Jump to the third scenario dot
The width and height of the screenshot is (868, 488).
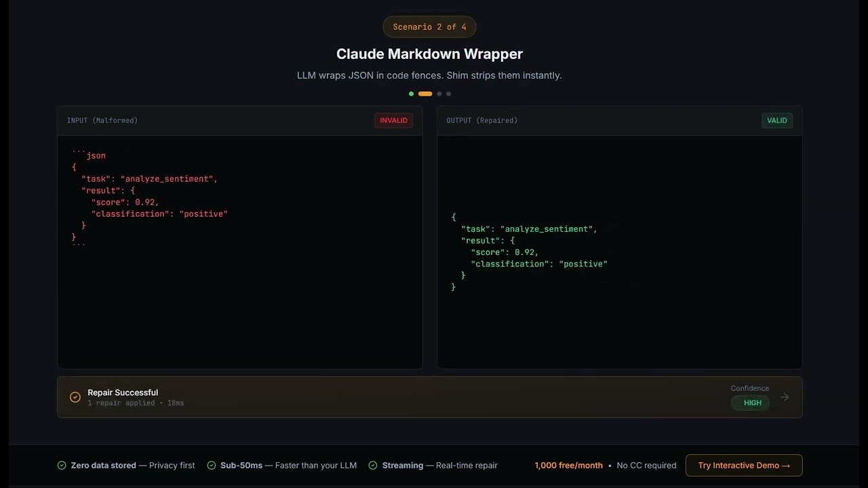tap(439, 94)
